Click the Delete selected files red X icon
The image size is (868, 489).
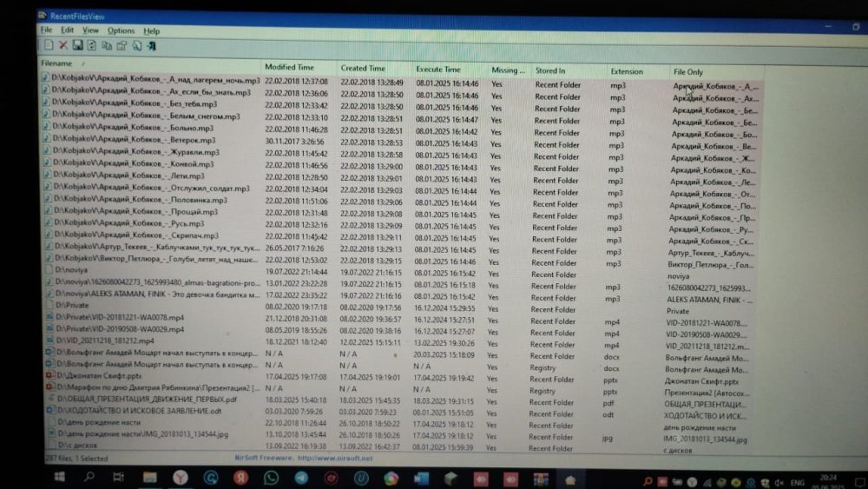pos(63,45)
